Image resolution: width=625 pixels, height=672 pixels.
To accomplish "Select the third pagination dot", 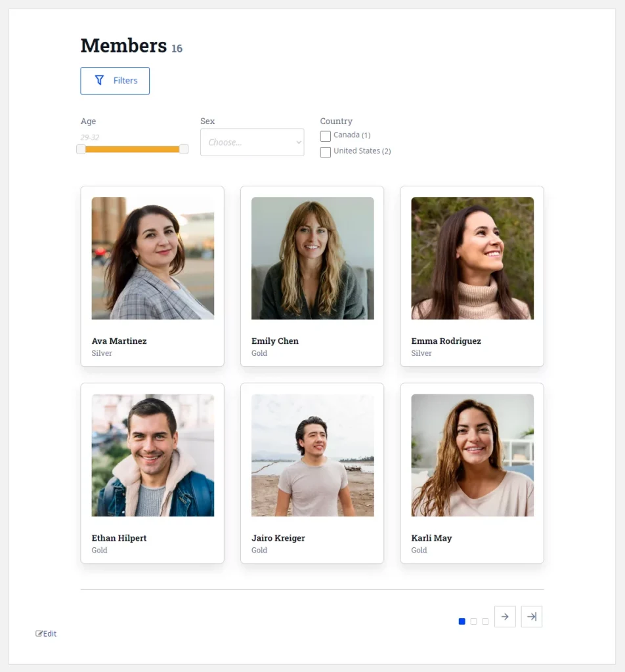I will pyautogui.click(x=485, y=621).
